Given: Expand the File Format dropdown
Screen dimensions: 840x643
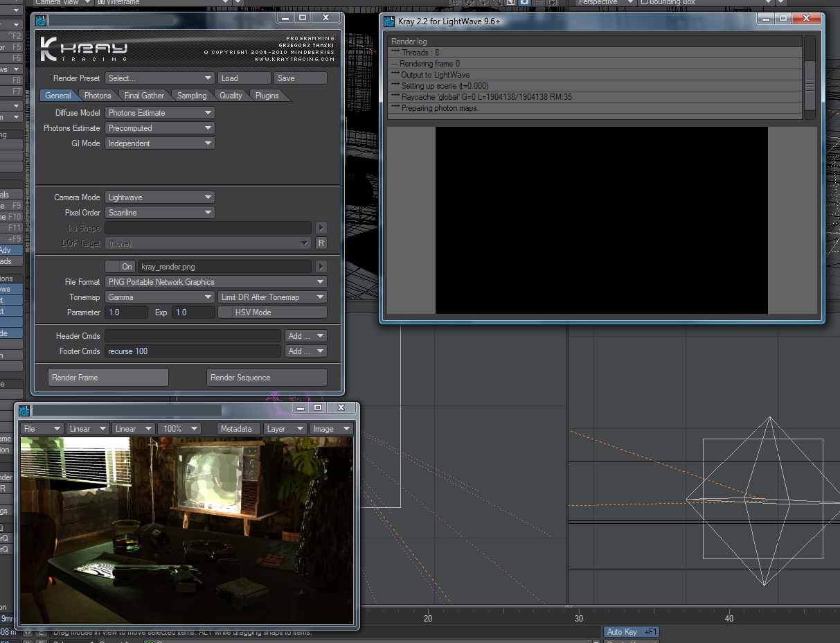Looking at the screenshot, I should tap(215, 282).
